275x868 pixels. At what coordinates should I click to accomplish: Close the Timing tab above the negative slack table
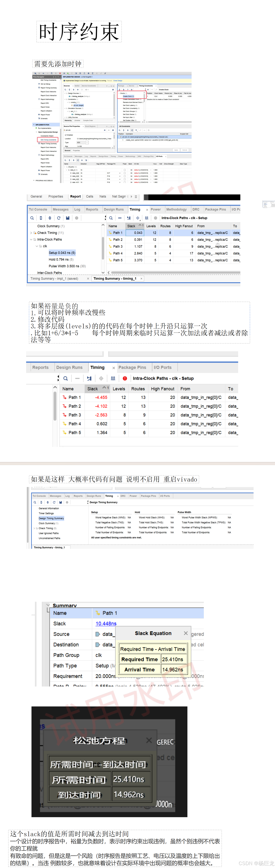114,368
